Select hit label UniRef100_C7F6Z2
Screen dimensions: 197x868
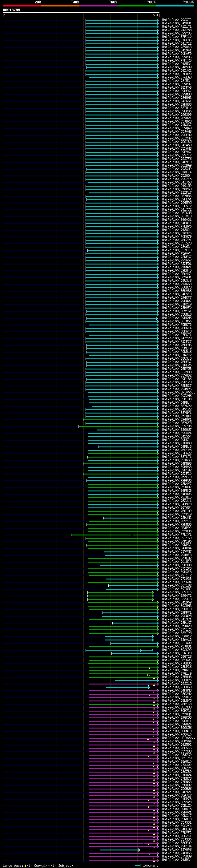pos(176,454)
